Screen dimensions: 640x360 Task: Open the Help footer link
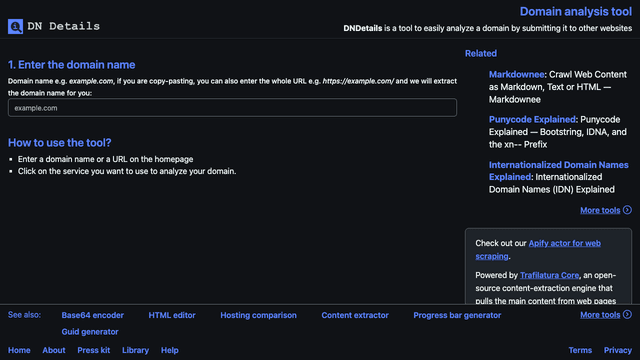(x=169, y=350)
